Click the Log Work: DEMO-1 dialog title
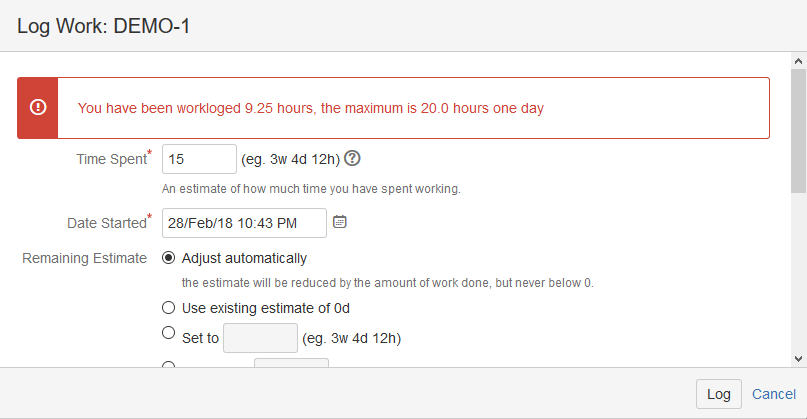Viewport: 807px width, 419px height. (104, 26)
